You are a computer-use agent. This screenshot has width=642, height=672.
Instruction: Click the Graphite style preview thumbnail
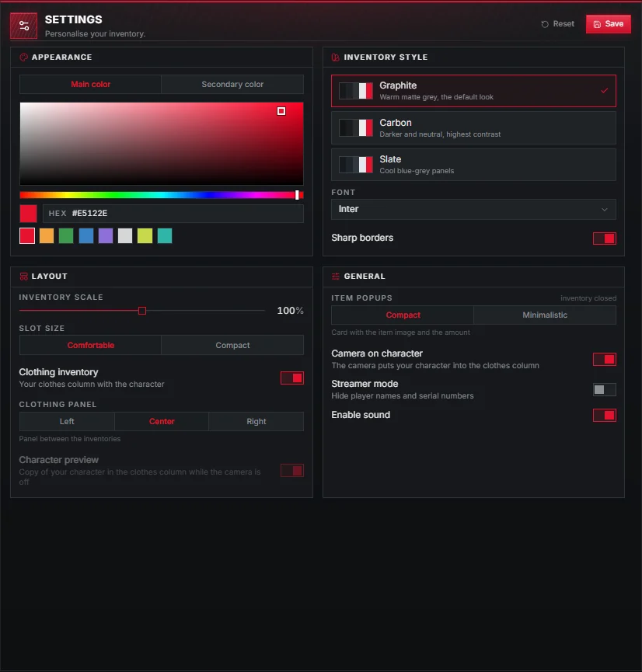(x=355, y=91)
